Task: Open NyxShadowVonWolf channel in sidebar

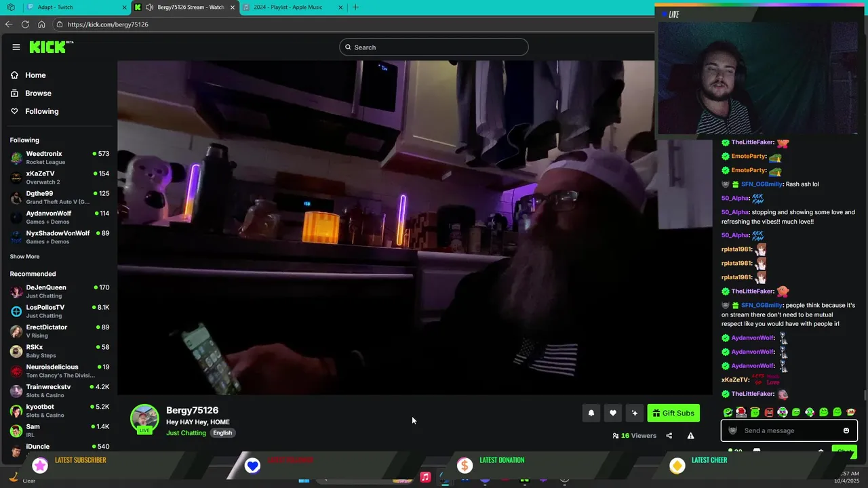Action: tap(60, 237)
